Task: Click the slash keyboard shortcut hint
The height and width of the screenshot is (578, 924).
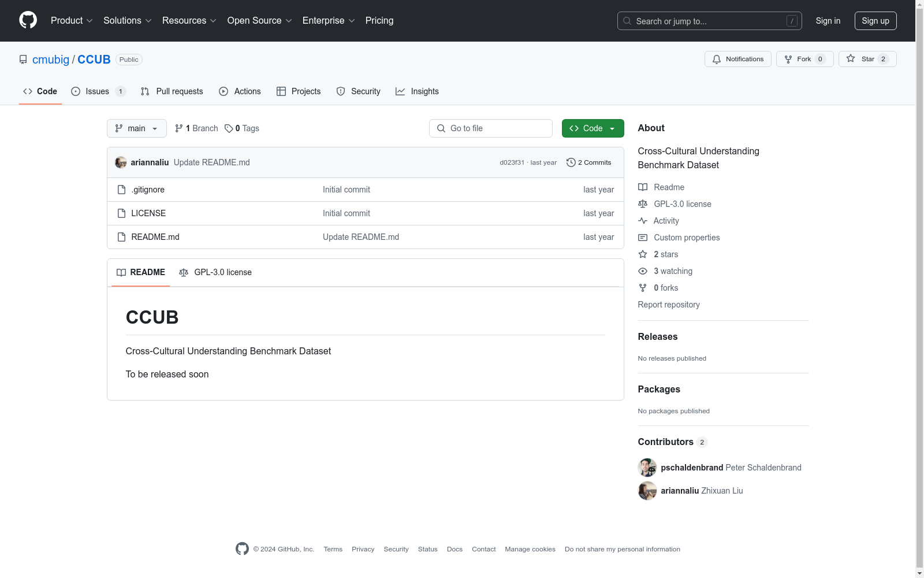Action: click(x=792, y=21)
